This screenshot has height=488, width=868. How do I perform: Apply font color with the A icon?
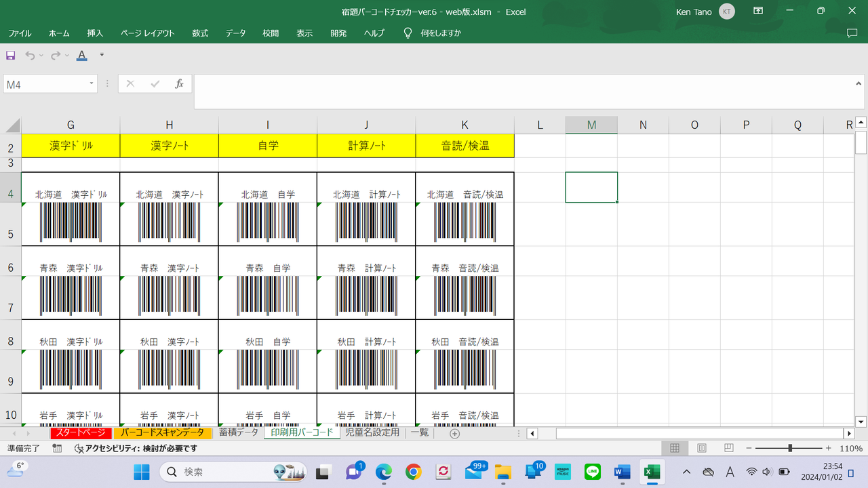click(82, 55)
